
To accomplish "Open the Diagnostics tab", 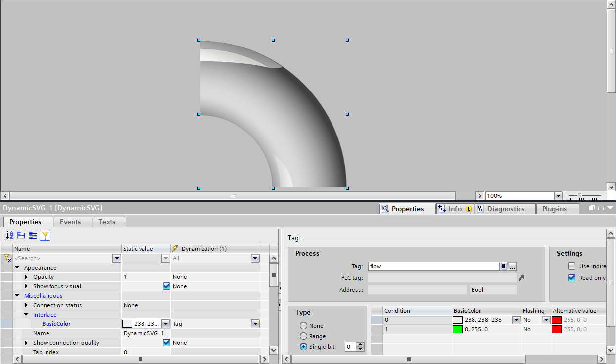I will tap(505, 209).
